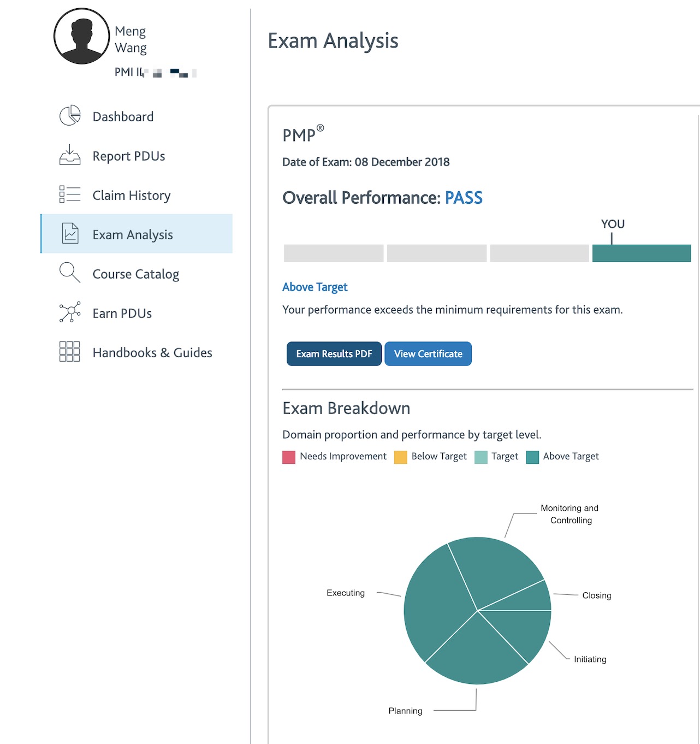Screen dimensions: 700x744
Task: Click the Exam Analysis document chart icon
Action: click(70, 234)
